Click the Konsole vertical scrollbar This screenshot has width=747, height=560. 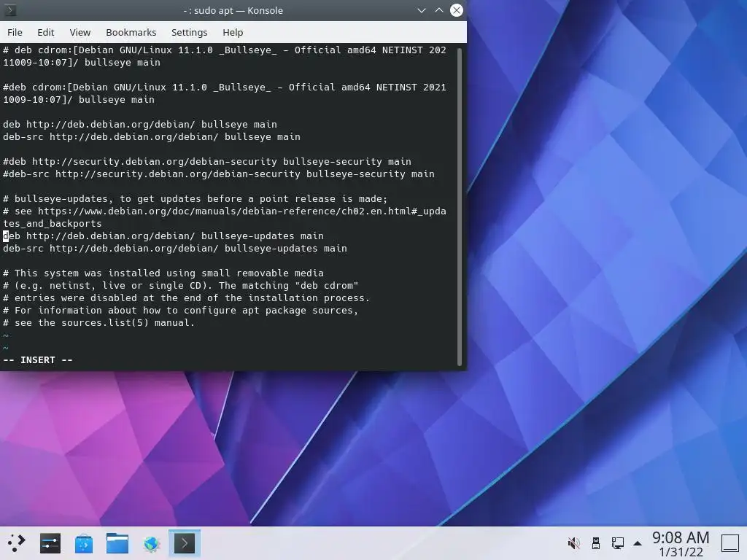pyautogui.click(x=460, y=206)
